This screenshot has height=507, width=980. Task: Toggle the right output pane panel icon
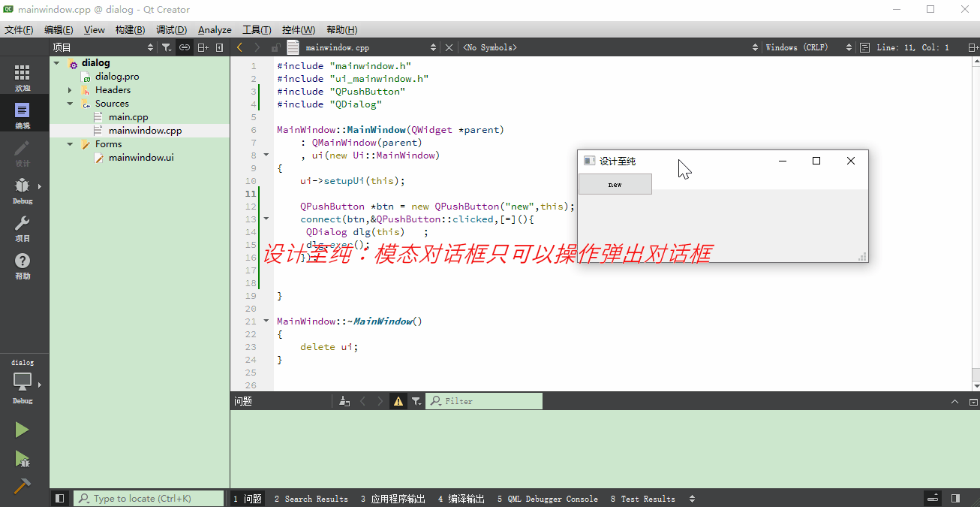coord(954,498)
